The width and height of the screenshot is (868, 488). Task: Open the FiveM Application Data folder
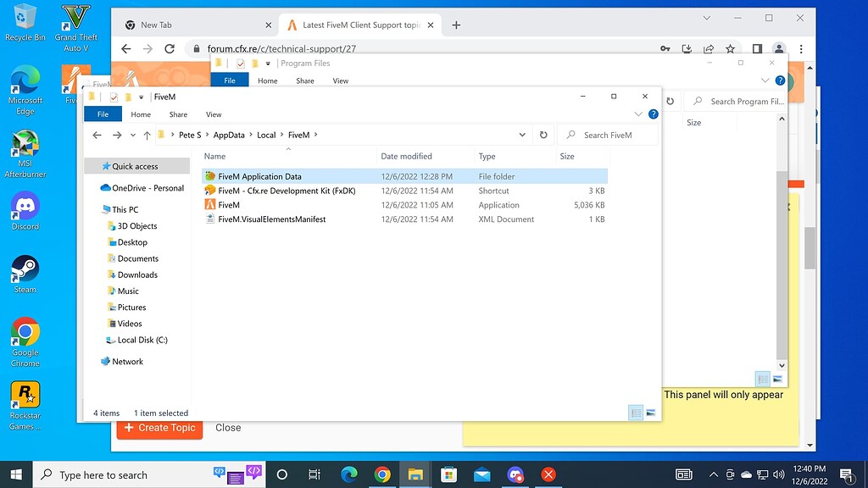coord(259,176)
